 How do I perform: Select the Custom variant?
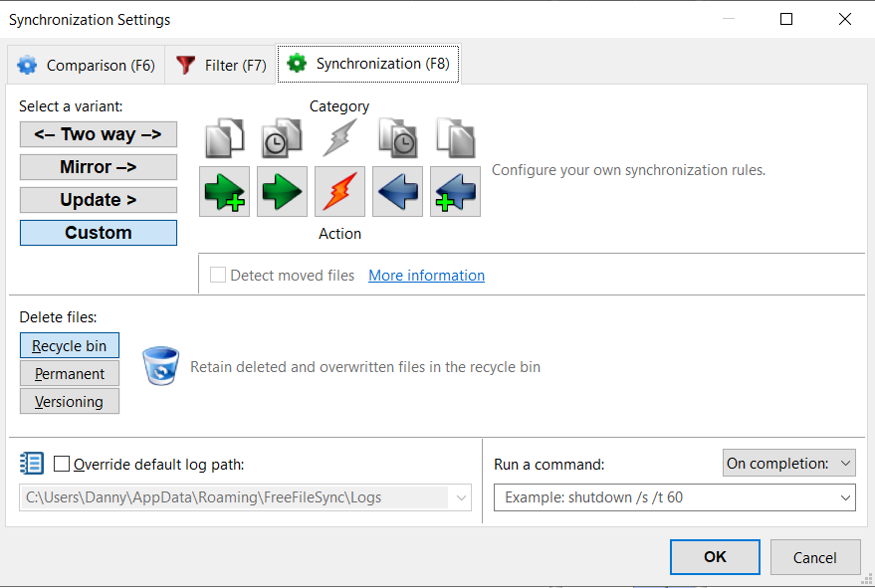99,233
